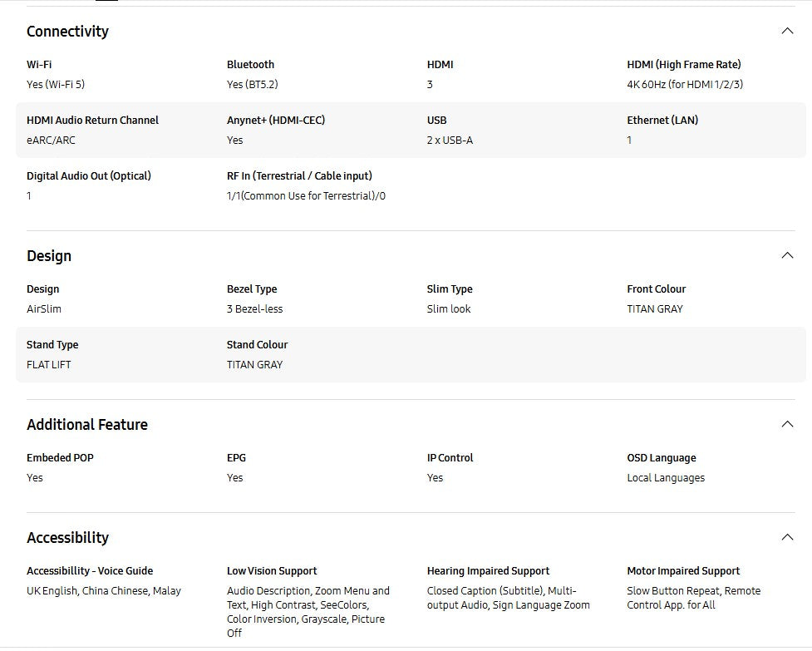
Task: Click the Anynet+ (HDMI-CEC) label
Action: [x=276, y=121]
